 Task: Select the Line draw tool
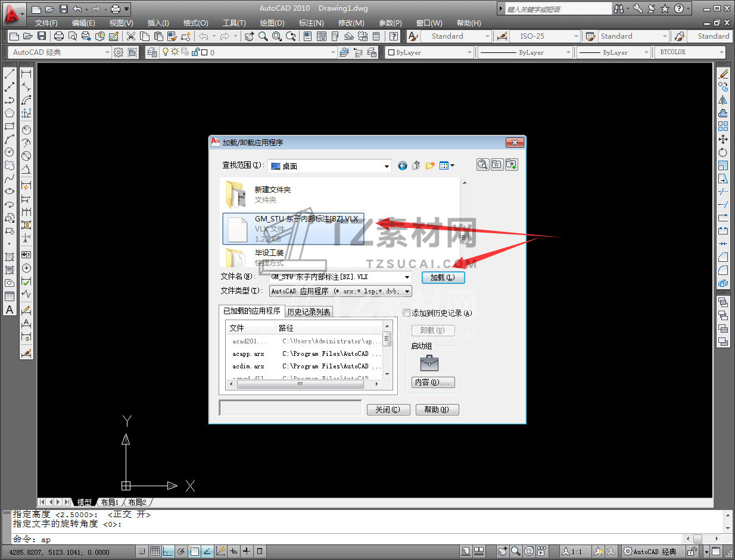(x=10, y=74)
